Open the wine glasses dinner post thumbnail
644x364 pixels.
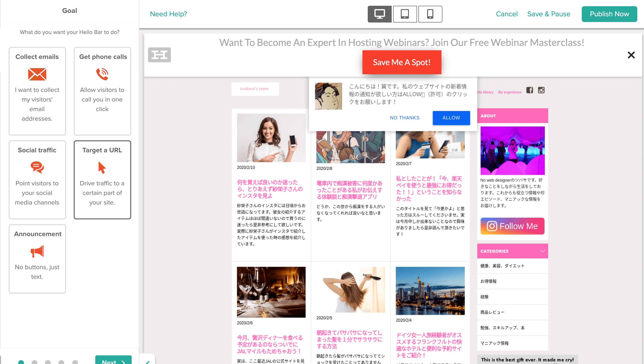click(x=271, y=292)
